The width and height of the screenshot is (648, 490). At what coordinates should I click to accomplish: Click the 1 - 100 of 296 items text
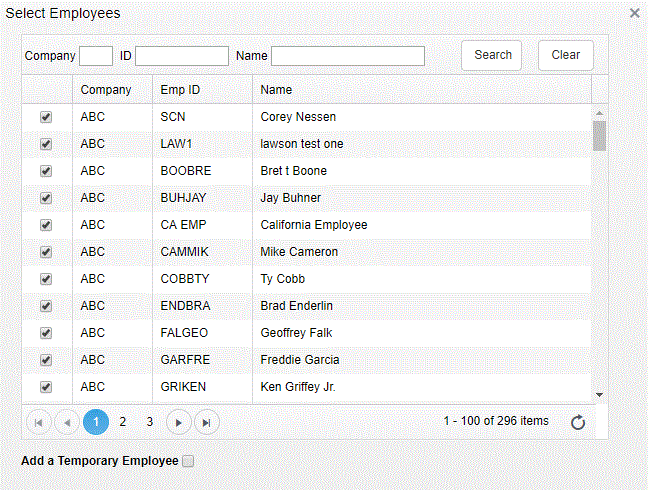[x=496, y=421]
